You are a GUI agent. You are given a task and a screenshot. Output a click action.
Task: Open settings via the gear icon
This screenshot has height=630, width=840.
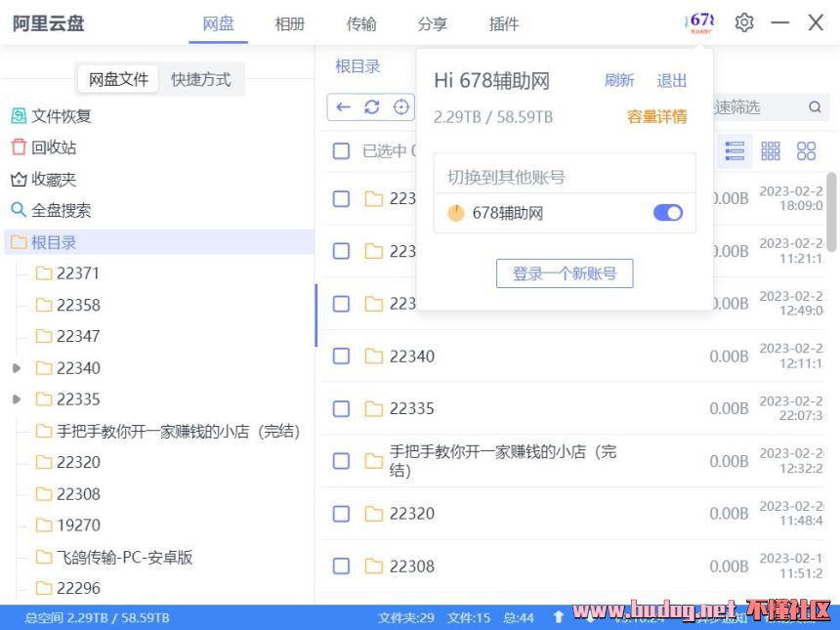tap(744, 22)
